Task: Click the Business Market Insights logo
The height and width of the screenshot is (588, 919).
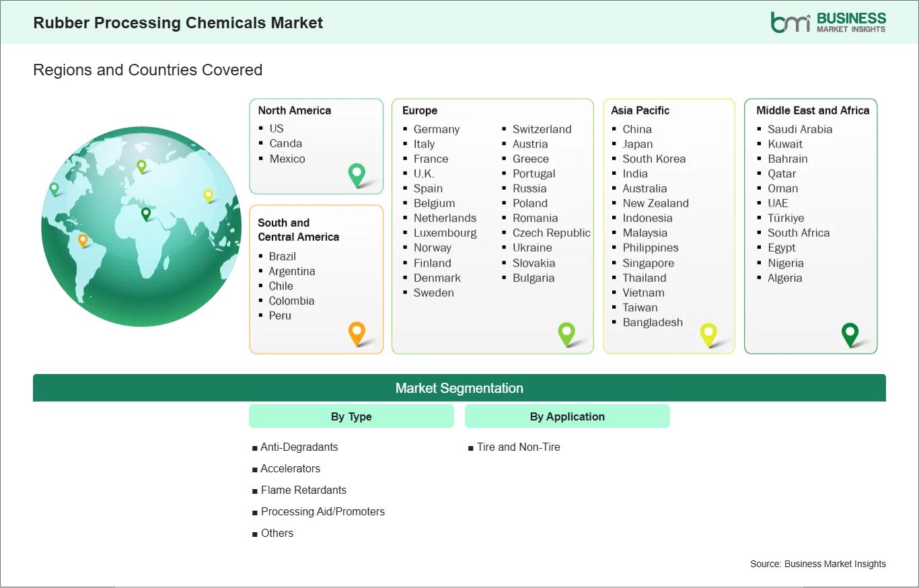Action: [828, 21]
